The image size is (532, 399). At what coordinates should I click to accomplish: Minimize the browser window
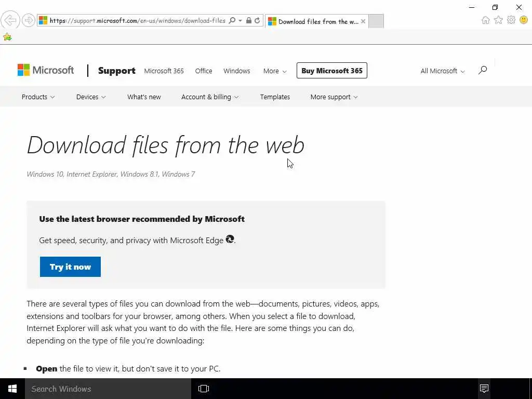(x=472, y=7)
